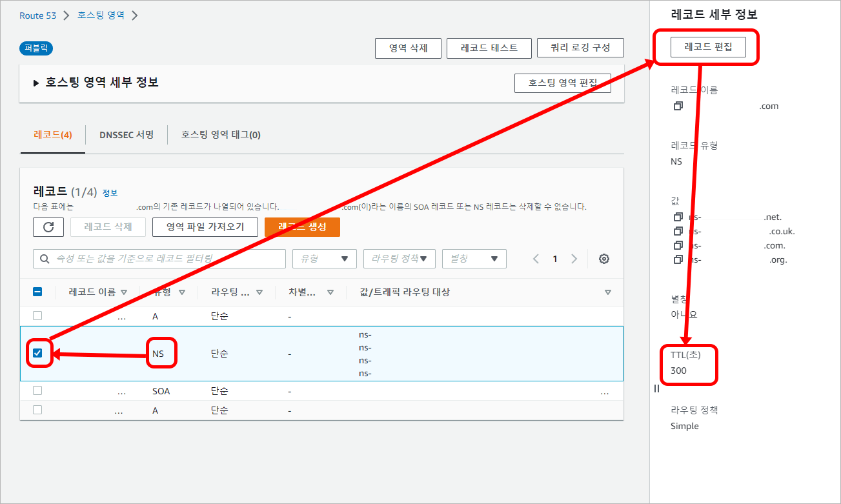Click the details panel resize handle
This screenshot has height=504, width=841.
pyautogui.click(x=656, y=388)
